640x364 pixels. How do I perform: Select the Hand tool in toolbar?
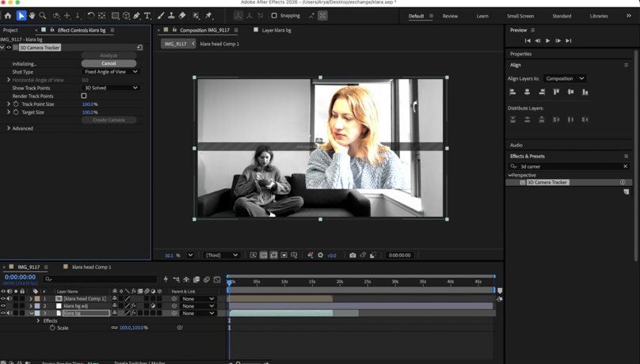[32, 16]
